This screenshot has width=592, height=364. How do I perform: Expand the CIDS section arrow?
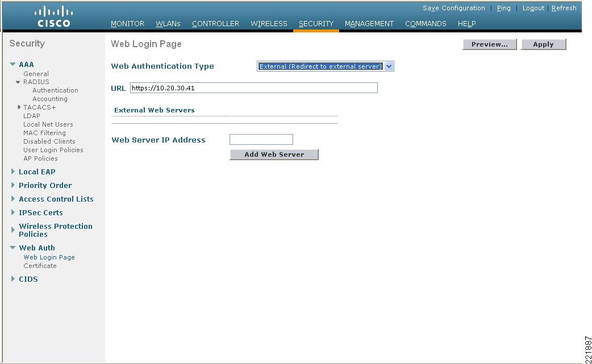13,279
